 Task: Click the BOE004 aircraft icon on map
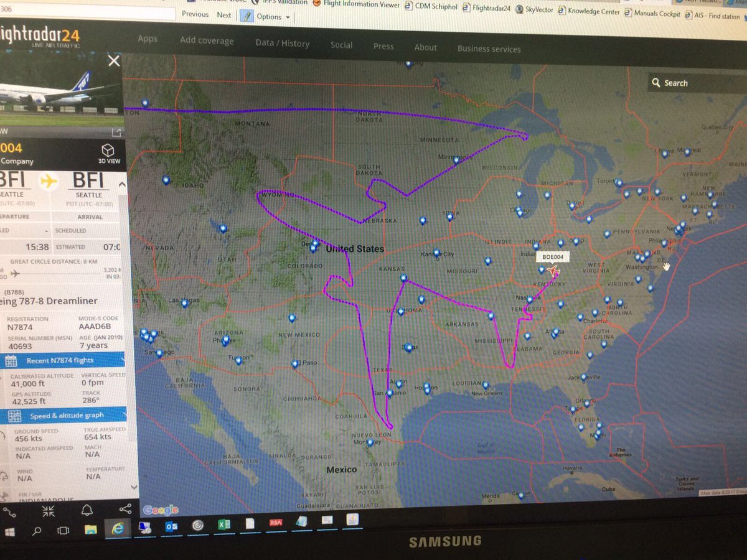tap(552, 271)
